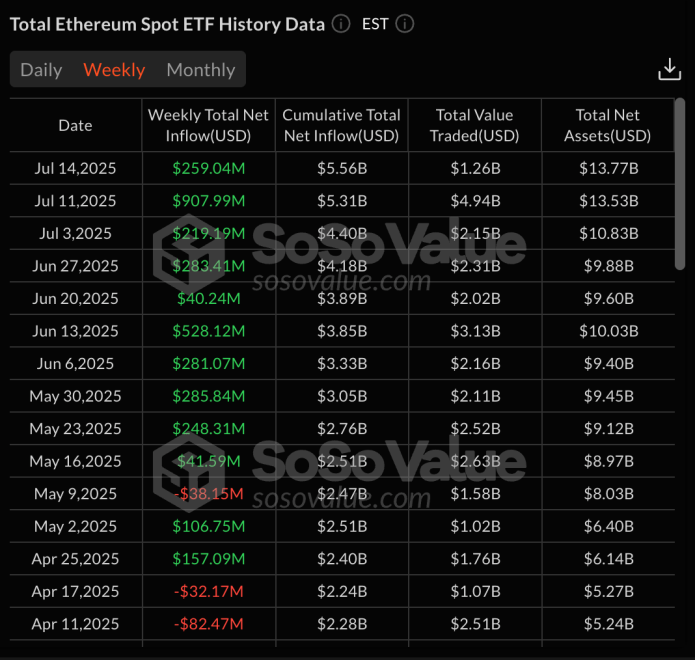This screenshot has height=660, width=695.
Task: Click Total Value Traded column header
Action: (x=474, y=125)
